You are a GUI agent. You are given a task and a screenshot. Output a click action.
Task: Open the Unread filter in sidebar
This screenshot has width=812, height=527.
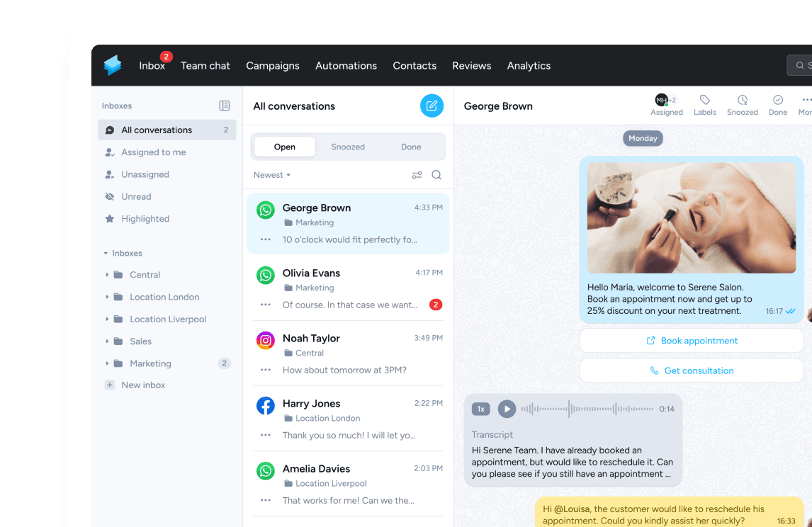(167, 197)
